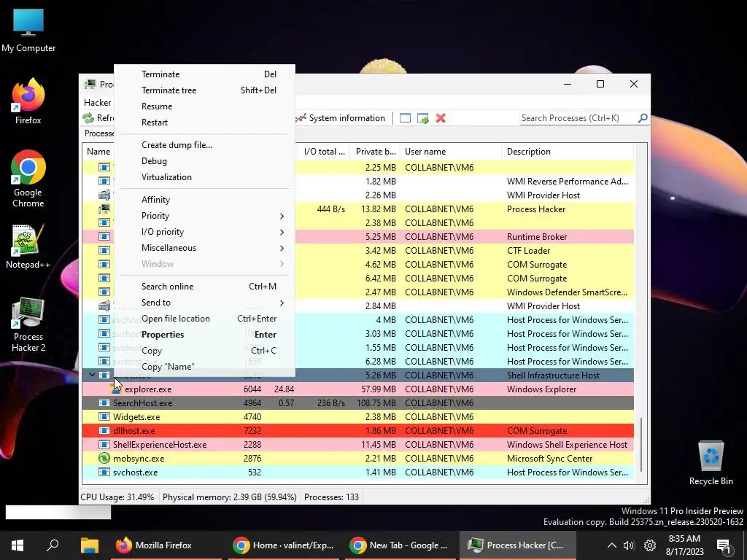Open the Notepad++ desktop shortcut

pyautogui.click(x=28, y=246)
